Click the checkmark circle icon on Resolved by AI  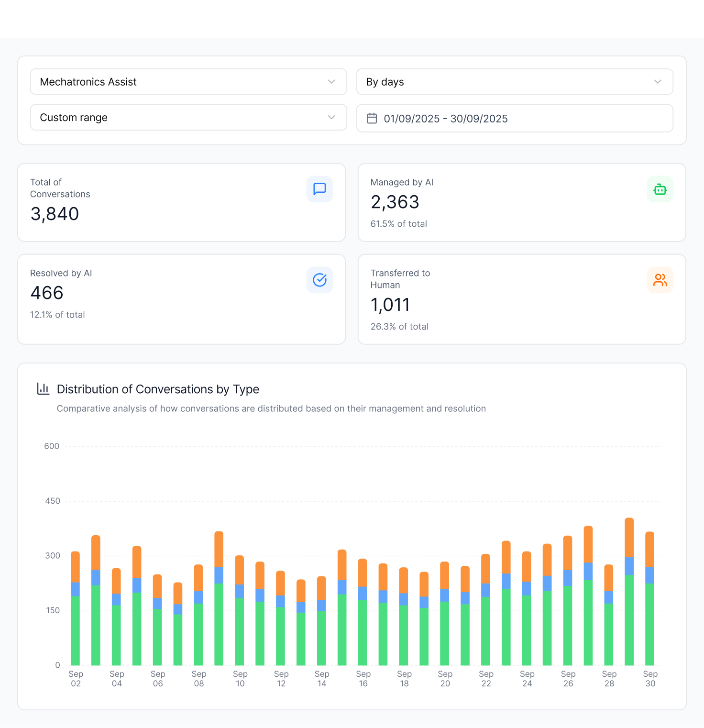[x=319, y=280]
